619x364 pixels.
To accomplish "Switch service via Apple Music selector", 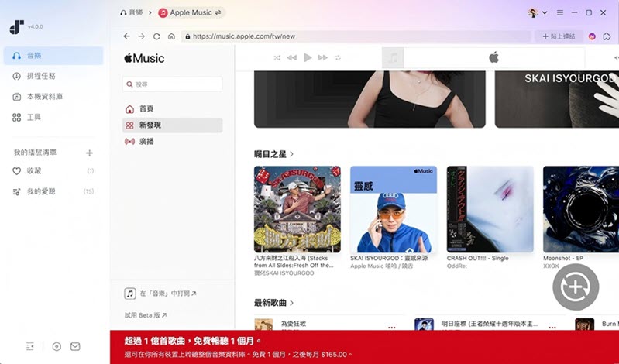I will 191,12.
